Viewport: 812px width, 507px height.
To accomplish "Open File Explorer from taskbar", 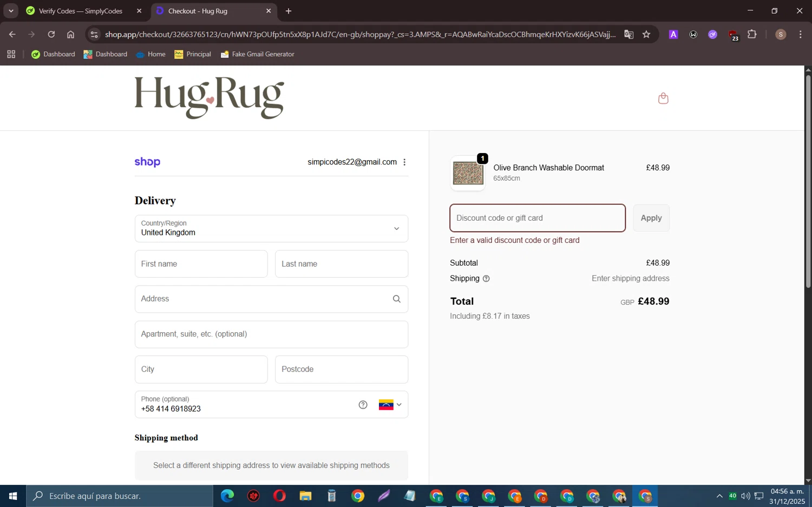I will pyautogui.click(x=305, y=496).
